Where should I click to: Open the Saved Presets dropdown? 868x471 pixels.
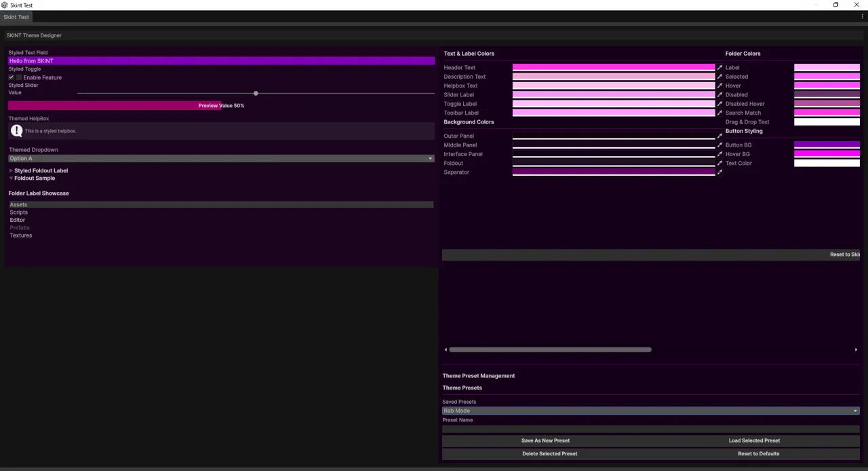tap(651, 411)
